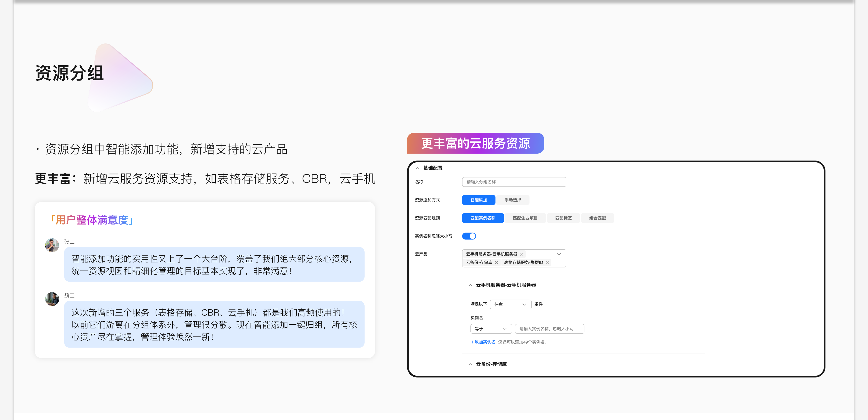
Task: Collapse the 云手机服务器-云手机服务器 section
Action: (x=470, y=285)
